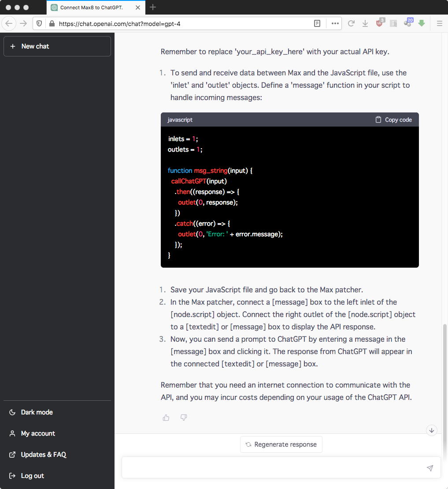
Task: Click the scroll-to-bottom arrow button
Action: (x=432, y=430)
